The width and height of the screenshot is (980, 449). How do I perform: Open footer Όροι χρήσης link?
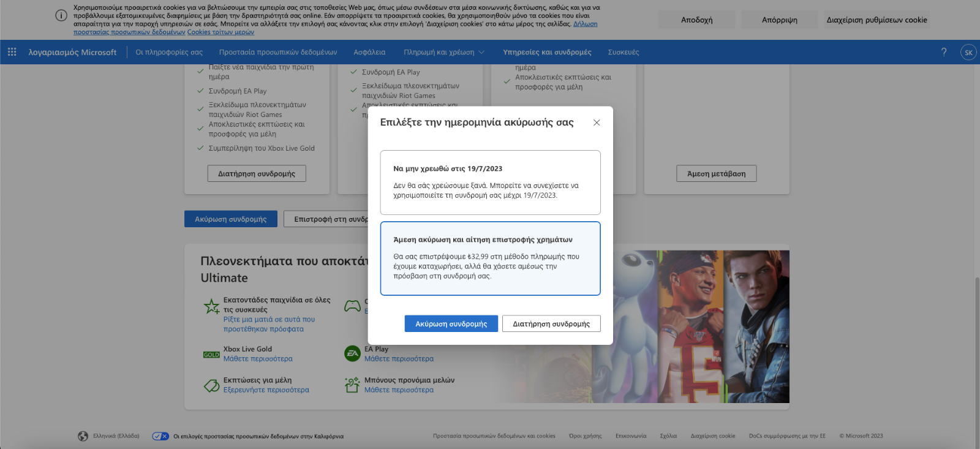coord(586,436)
